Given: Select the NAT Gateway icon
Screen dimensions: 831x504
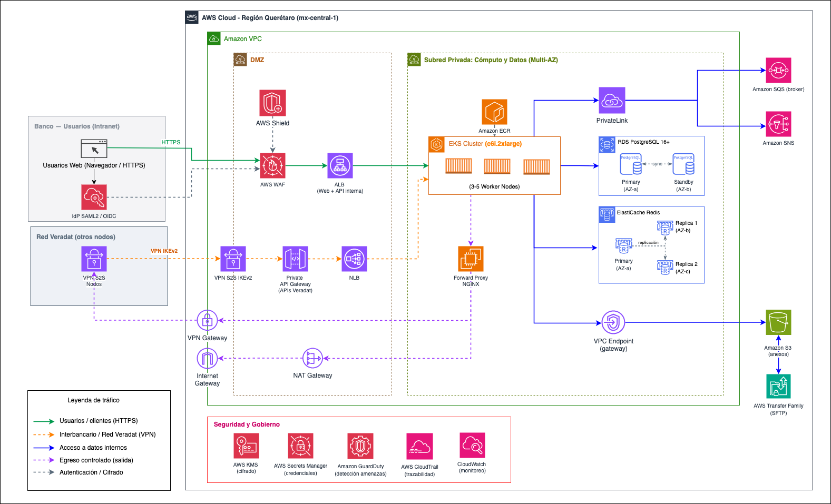Looking at the screenshot, I should (312, 359).
